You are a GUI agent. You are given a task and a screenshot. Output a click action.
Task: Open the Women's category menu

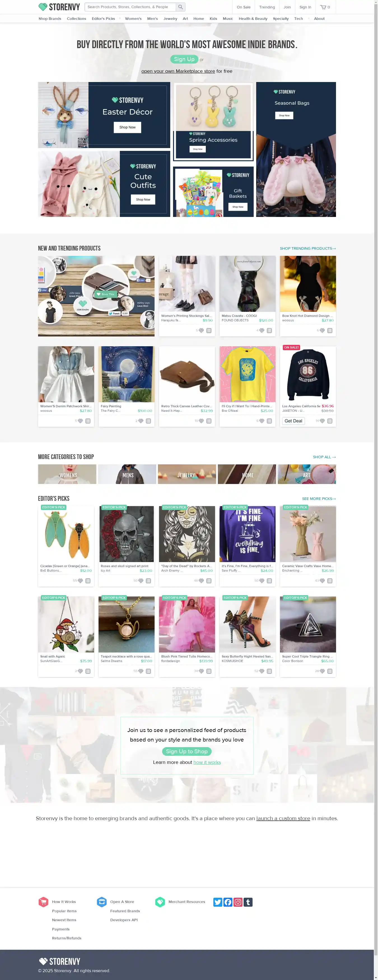(133, 18)
